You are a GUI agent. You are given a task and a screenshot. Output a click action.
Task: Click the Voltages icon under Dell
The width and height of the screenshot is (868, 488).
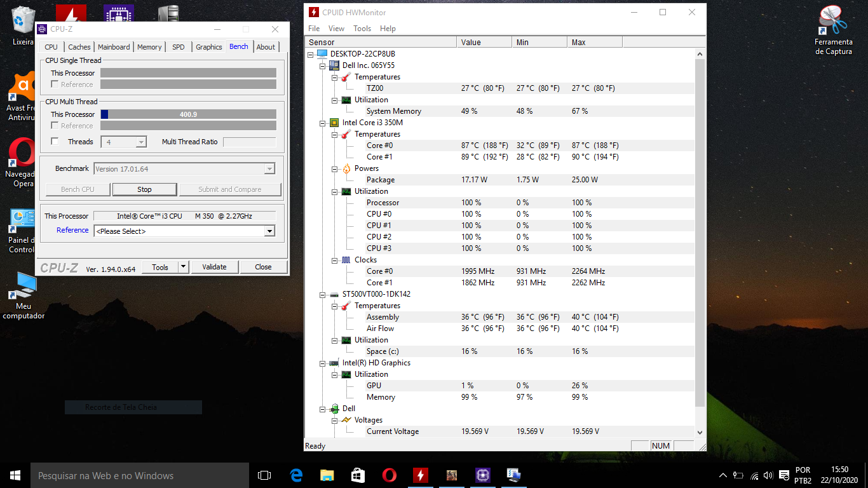click(x=346, y=420)
